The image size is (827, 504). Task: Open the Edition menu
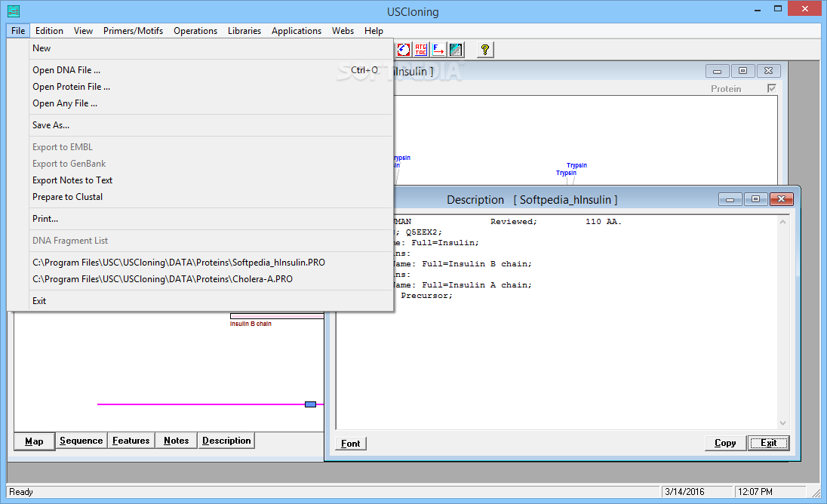(49, 31)
